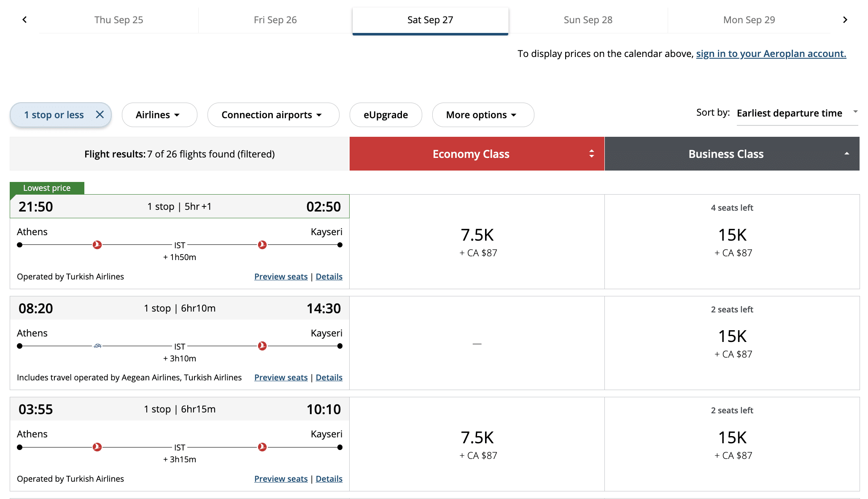Expand the Connection airports dropdown
Viewport: 868px width, 499px height.
click(273, 115)
